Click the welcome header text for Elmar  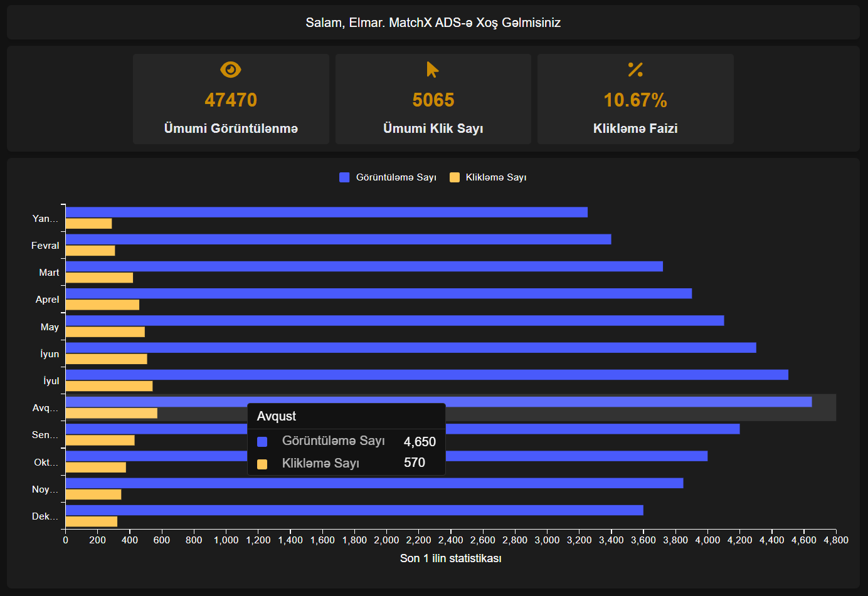click(x=433, y=23)
